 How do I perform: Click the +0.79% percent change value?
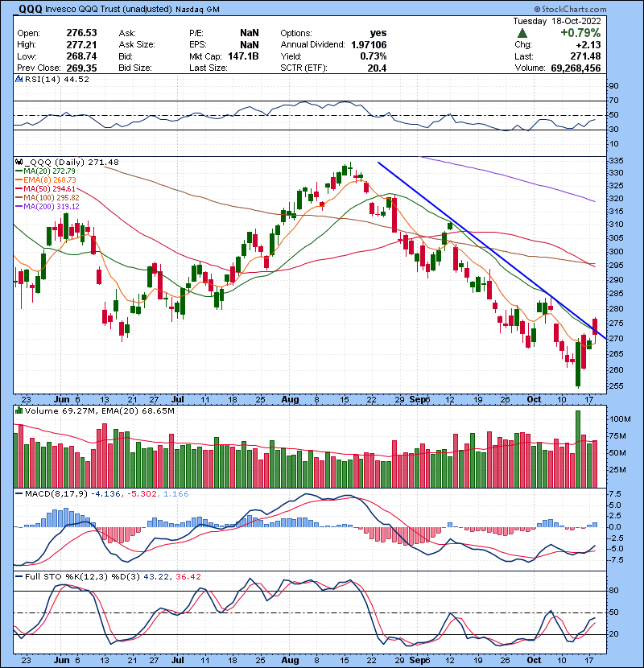580,33
